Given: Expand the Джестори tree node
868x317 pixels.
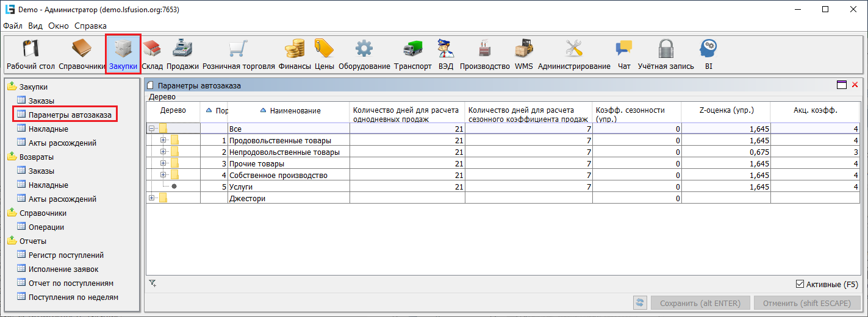Looking at the screenshot, I should pos(152,198).
